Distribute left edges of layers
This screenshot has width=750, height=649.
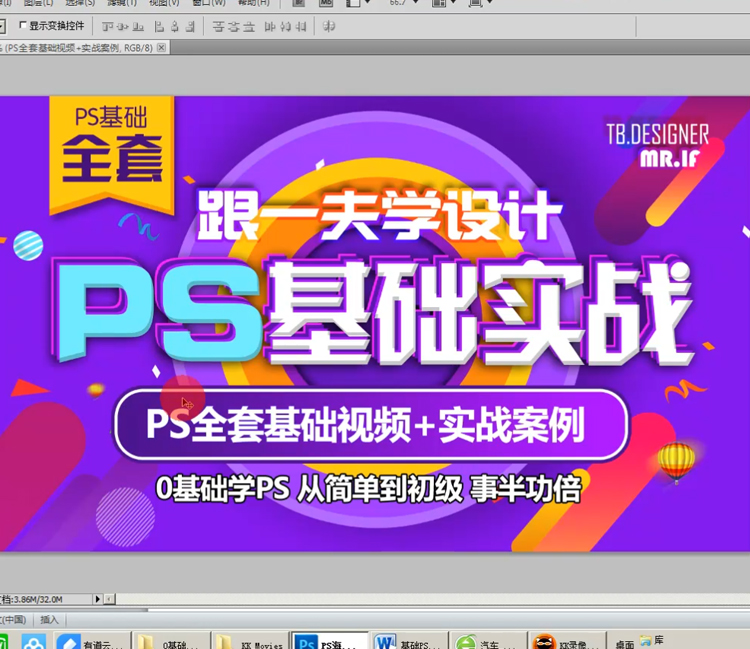[x=270, y=27]
